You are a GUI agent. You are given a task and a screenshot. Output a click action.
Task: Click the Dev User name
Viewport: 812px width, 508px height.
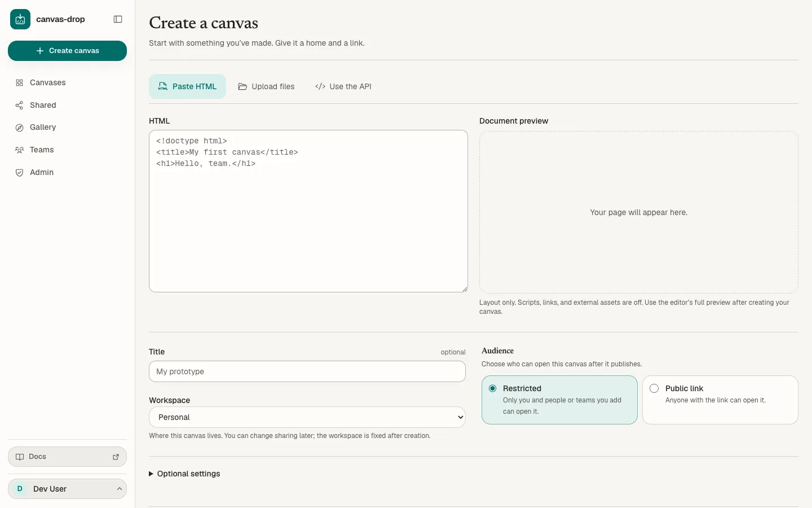[50, 489]
